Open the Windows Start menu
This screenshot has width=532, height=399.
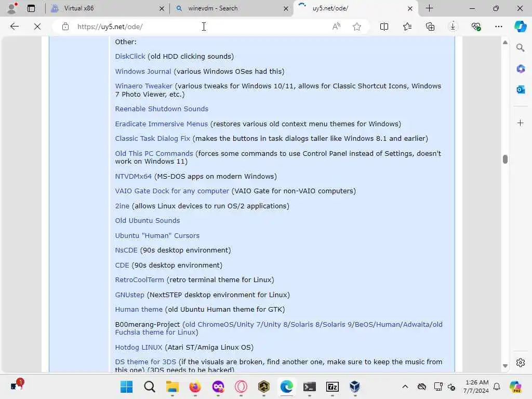click(x=127, y=387)
